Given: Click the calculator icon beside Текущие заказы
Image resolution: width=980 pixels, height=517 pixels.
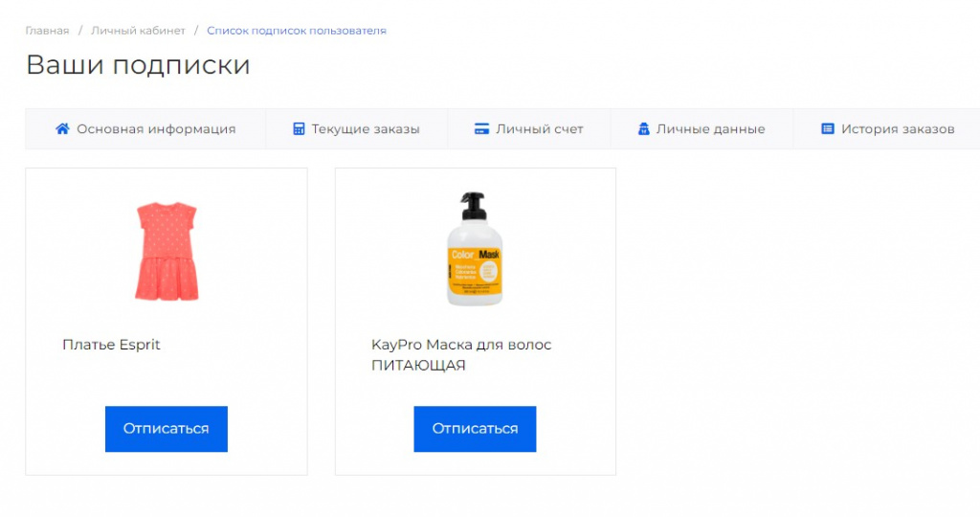Looking at the screenshot, I should click(299, 129).
